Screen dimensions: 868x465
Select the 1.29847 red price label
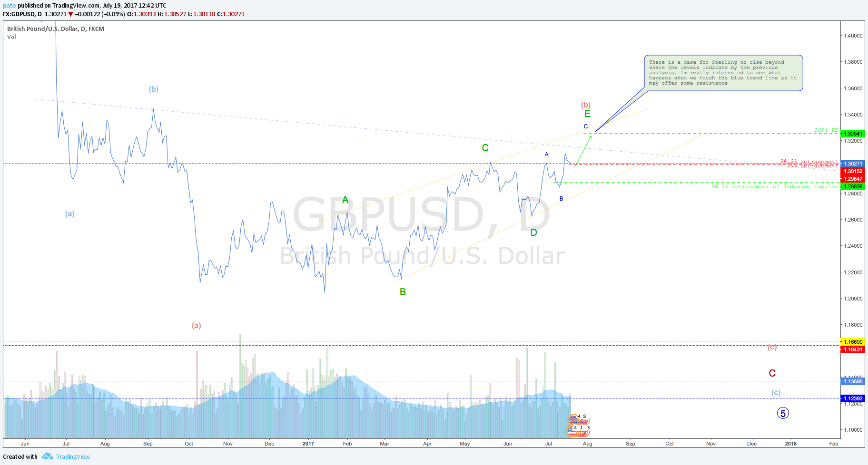pos(853,179)
